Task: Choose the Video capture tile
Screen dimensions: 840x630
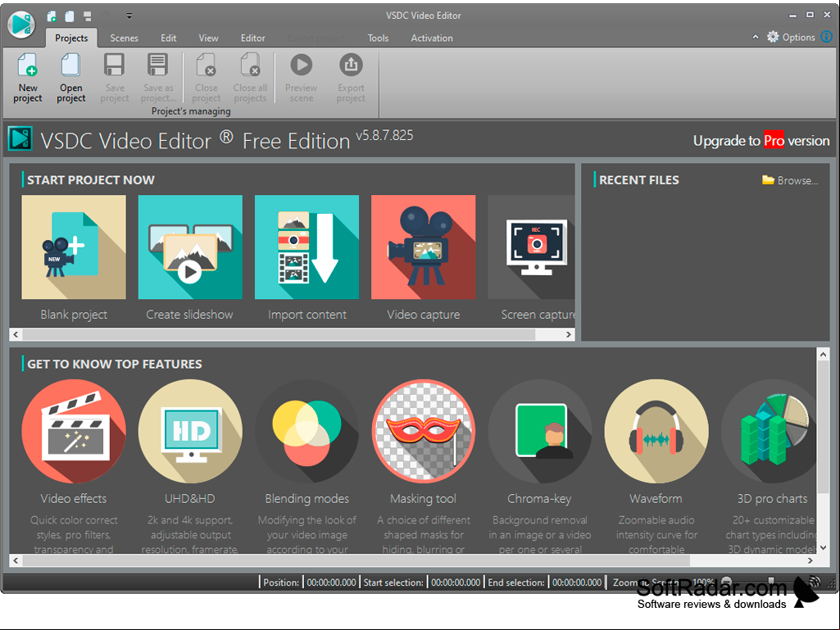Action: click(x=423, y=247)
